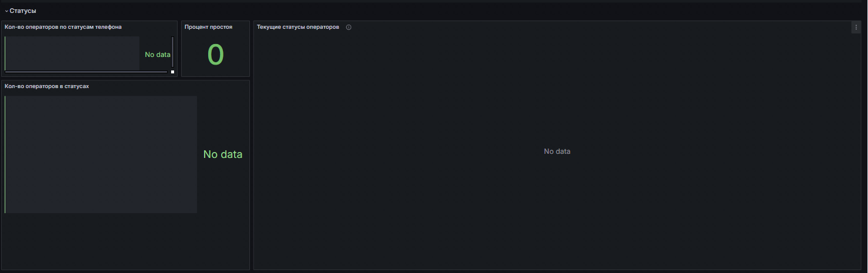Viewport: 868px width, 273px height.
Task: Click gray No data in operators table
Action: point(557,151)
